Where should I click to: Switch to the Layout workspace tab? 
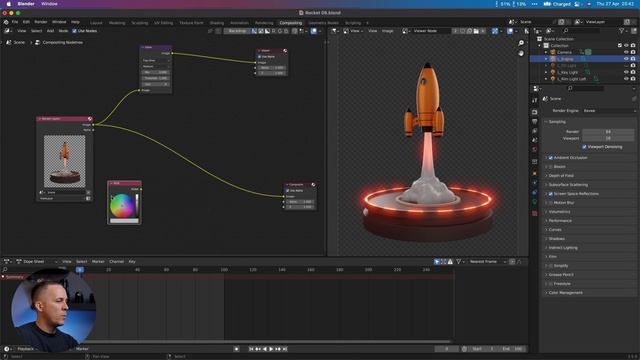tap(96, 23)
